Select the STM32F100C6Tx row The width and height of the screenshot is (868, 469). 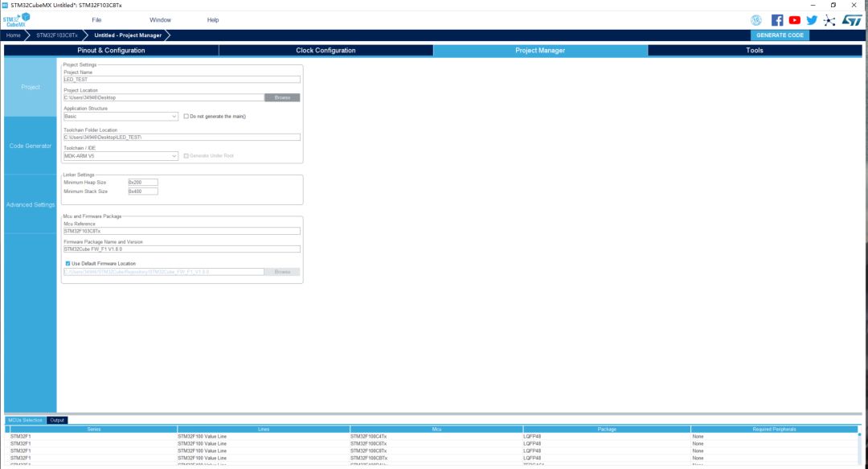click(x=432, y=444)
